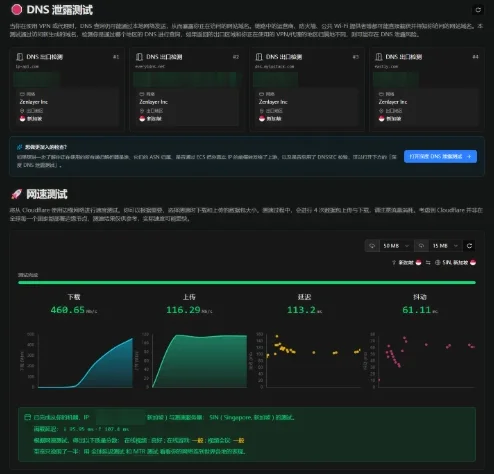Click the 116.29 upload speed value

(183, 310)
